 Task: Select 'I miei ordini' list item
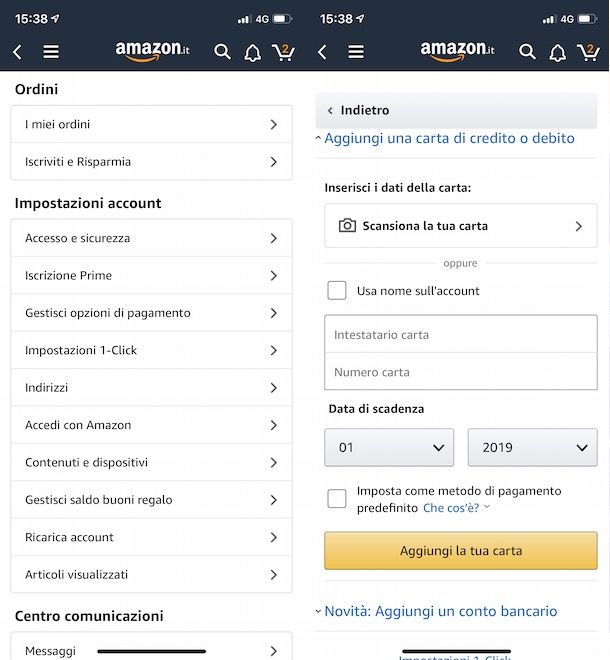[x=151, y=125]
